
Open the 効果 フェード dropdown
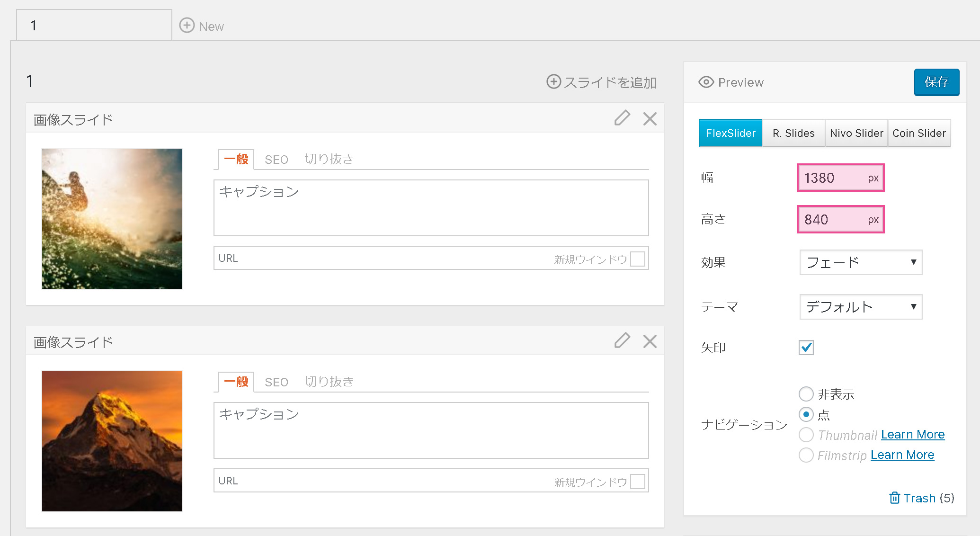(860, 262)
